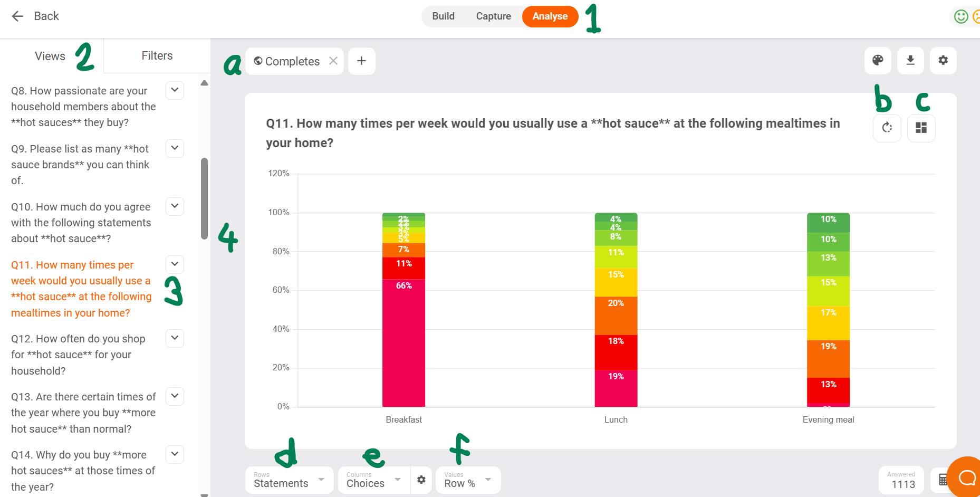The width and height of the screenshot is (980, 497).
Task: Download the chart results
Action: click(x=910, y=60)
